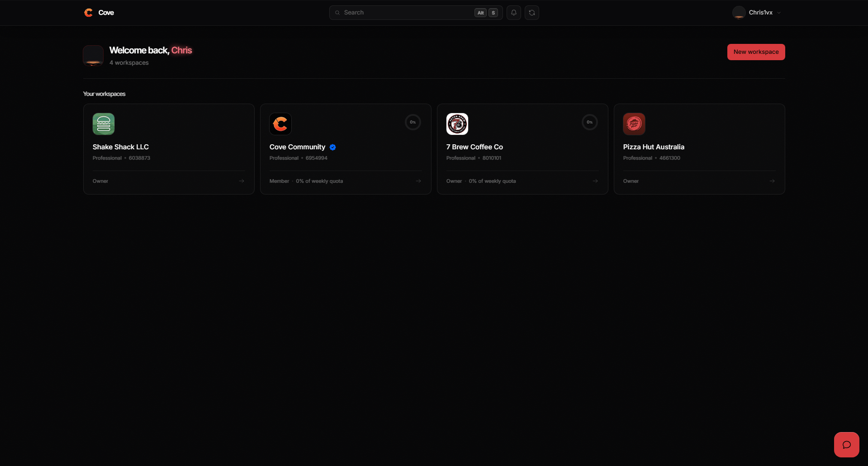Click the New workspace button
Image resolution: width=868 pixels, height=466 pixels.
756,52
